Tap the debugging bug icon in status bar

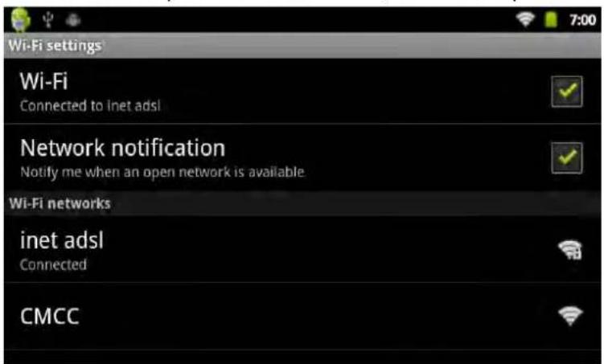point(73,19)
